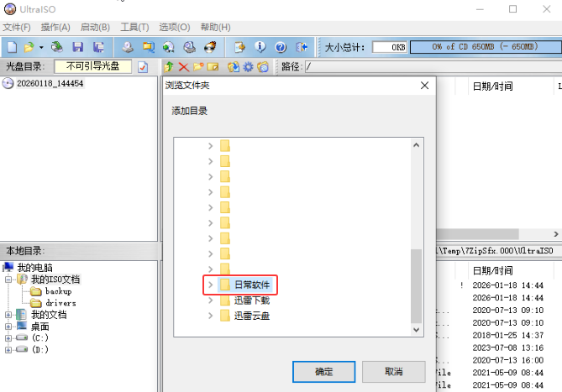Viewport: 562px width, 392px height.
Task: Open the 工具(T) menu
Action: [x=134, y=28]
